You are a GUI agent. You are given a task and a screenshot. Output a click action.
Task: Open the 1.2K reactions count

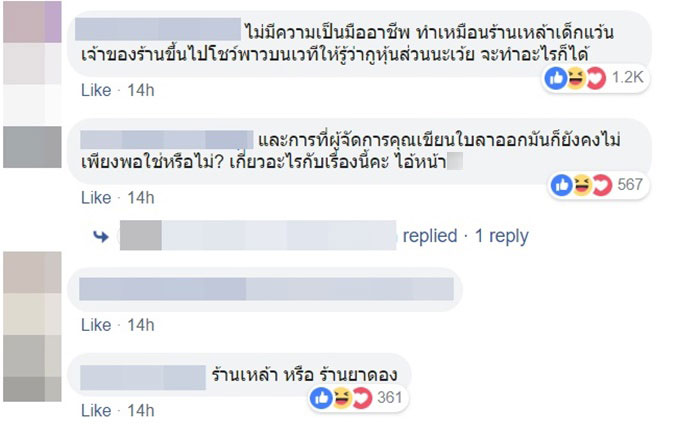point(626,78)
